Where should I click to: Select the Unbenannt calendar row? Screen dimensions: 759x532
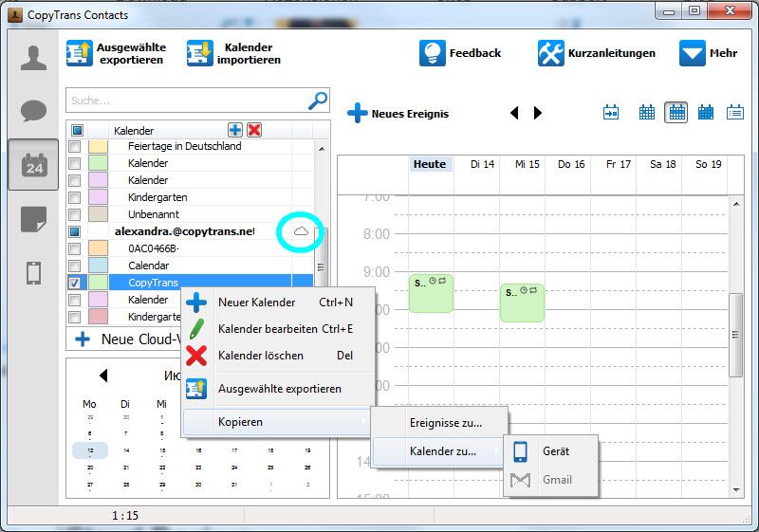click(192, 214)
